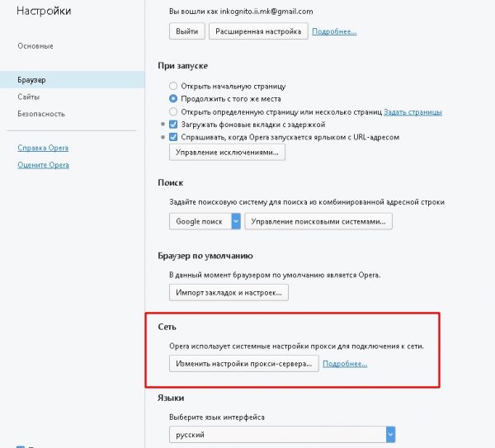Click 'Управление поисковыми системами' button
The image size is (495, 448).
319,221
